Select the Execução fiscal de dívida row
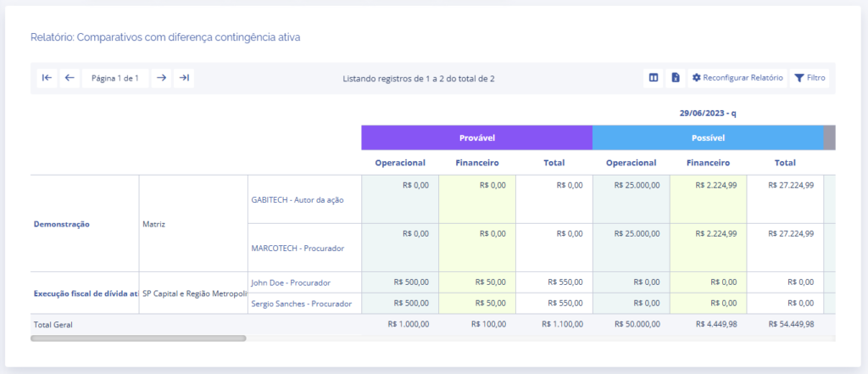 [85, 293]
